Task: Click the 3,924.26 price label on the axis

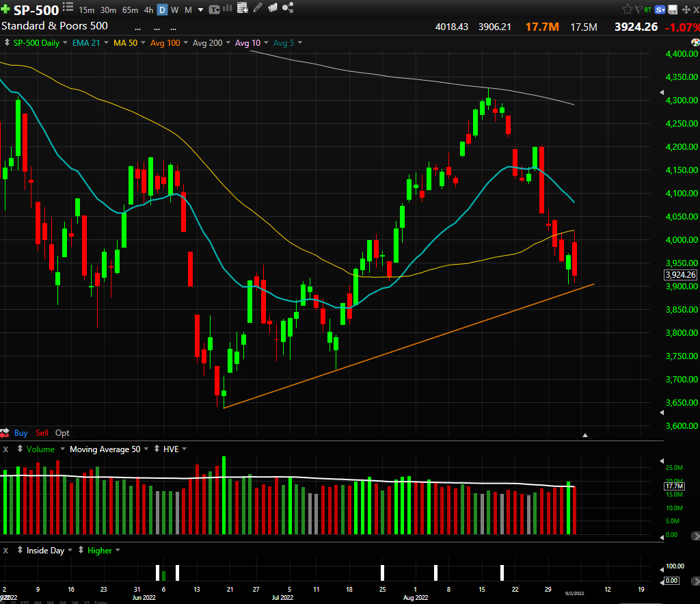Action: point(681,275)
